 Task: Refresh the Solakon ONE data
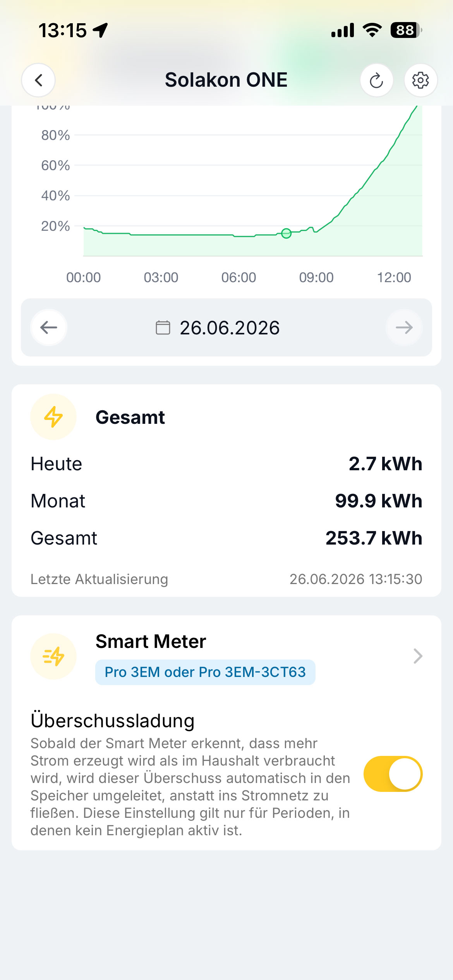376,80
